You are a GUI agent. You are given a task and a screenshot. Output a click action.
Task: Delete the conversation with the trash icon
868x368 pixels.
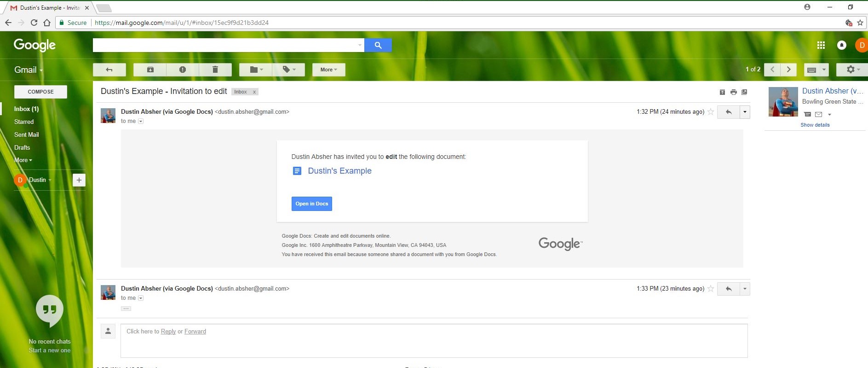coord(215,70)
